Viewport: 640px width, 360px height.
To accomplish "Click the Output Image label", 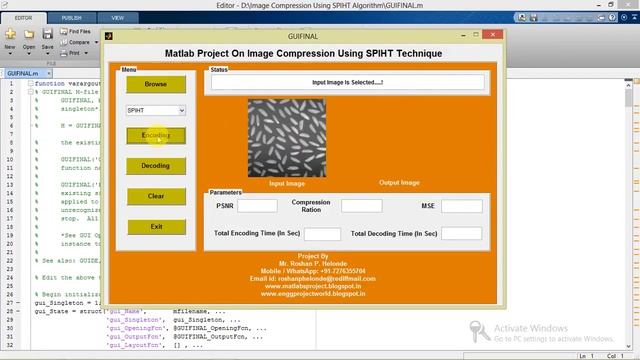I will pyautogui.click(x=399, y=183).
